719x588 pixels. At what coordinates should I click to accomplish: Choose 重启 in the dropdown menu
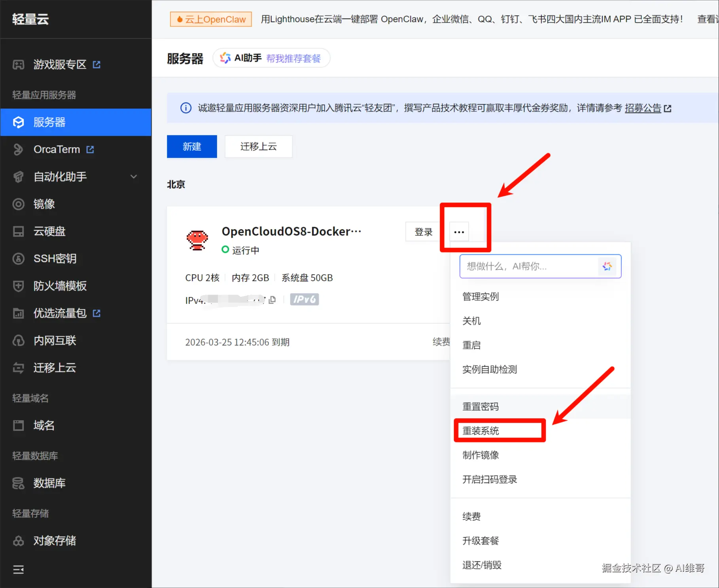coord(540,345)
